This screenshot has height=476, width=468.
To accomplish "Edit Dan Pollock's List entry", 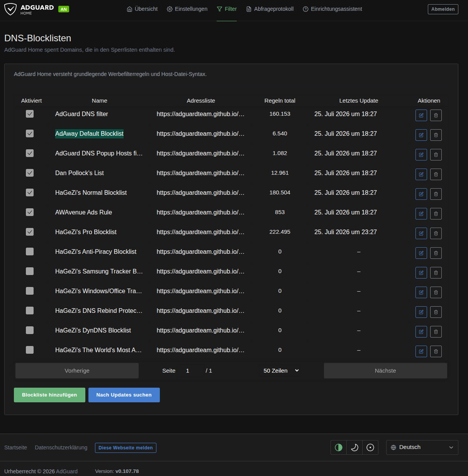I will point(421,174).
